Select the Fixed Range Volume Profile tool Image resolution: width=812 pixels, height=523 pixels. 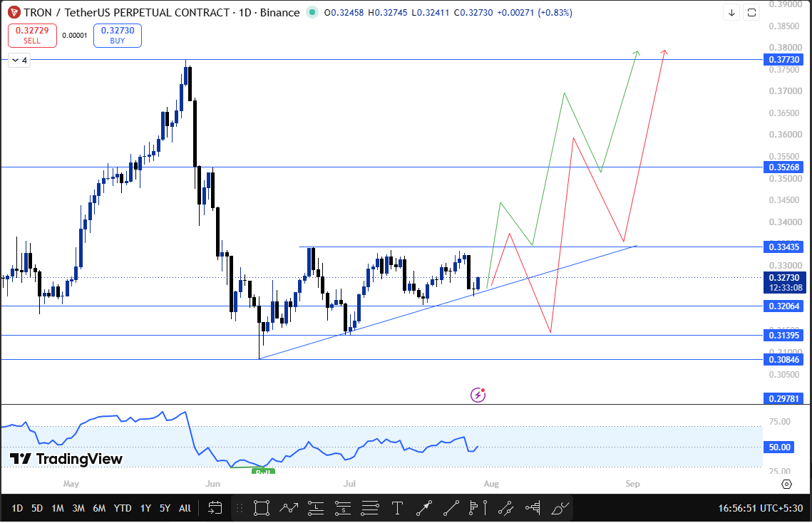(x=533, y=508)
